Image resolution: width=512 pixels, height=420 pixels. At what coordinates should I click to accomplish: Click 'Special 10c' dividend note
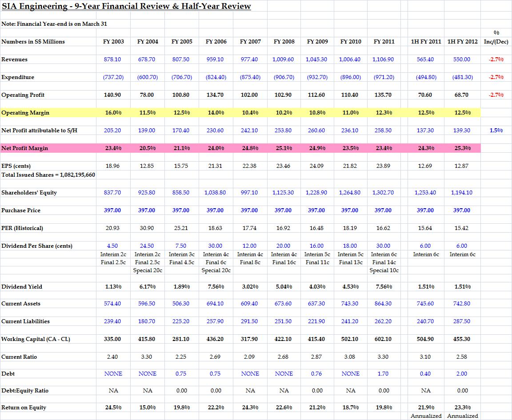(x=384, y=270)
